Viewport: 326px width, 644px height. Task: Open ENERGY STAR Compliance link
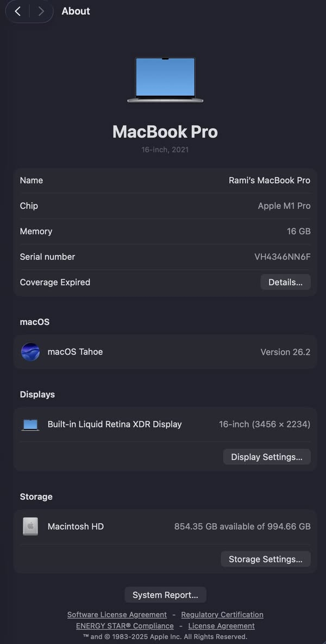[x=125, y=626]
